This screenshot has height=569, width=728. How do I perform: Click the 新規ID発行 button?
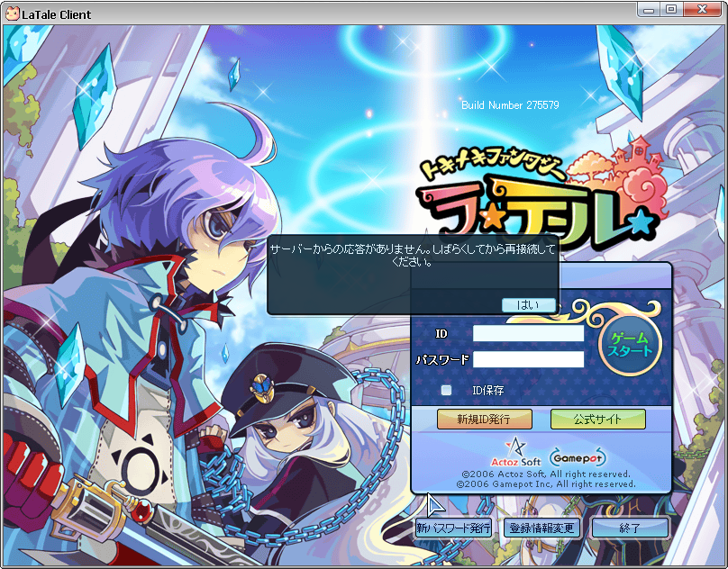point(484,419)
